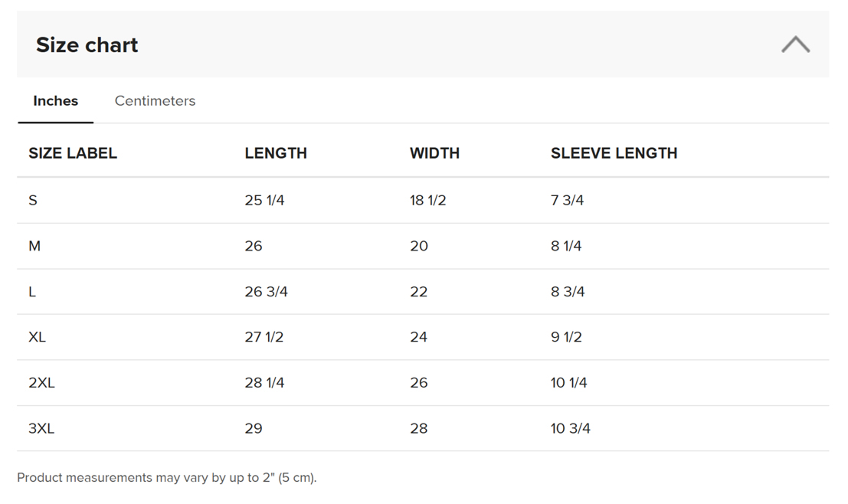This screenshot has height=504, width=848.
Task: Click the product measurements disclaimer note
Action: point(166,478)
